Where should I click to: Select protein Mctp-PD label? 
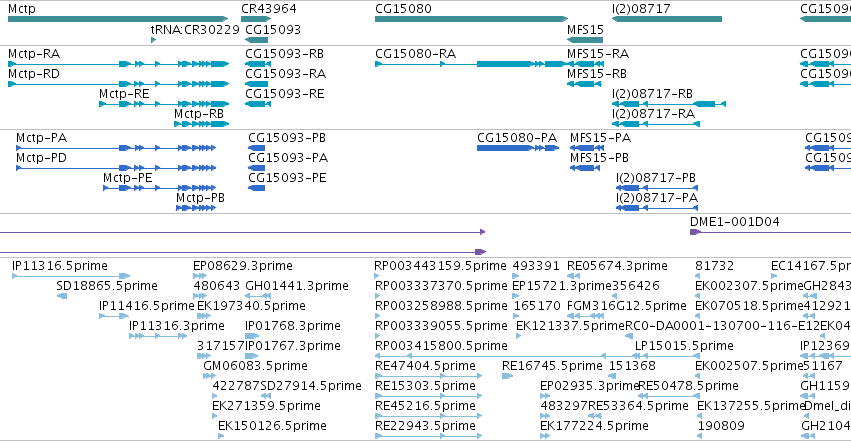[41, 158]
